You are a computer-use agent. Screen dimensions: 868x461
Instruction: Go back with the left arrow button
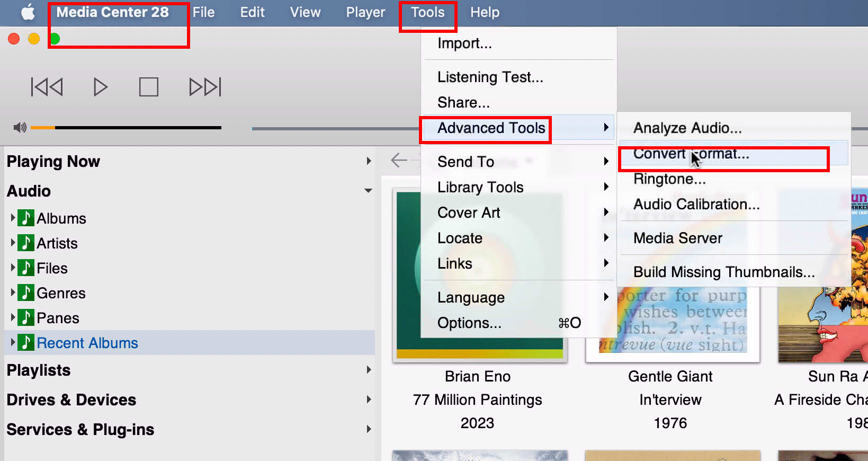(399, 160)
